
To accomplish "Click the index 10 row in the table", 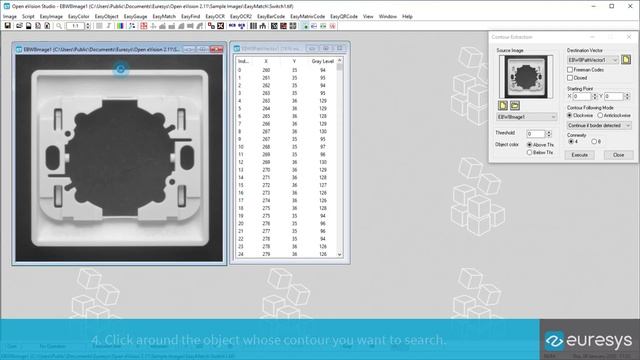I will tap(286, 147).
